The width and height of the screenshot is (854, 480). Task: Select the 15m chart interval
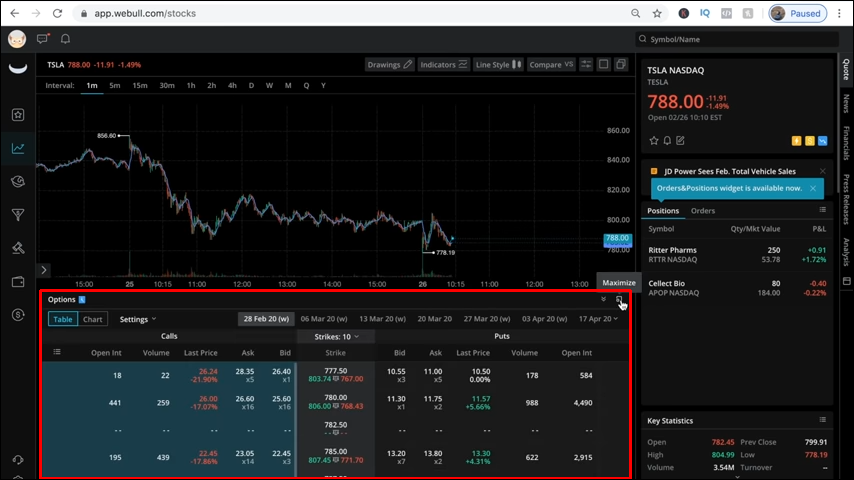click(140, 86)
